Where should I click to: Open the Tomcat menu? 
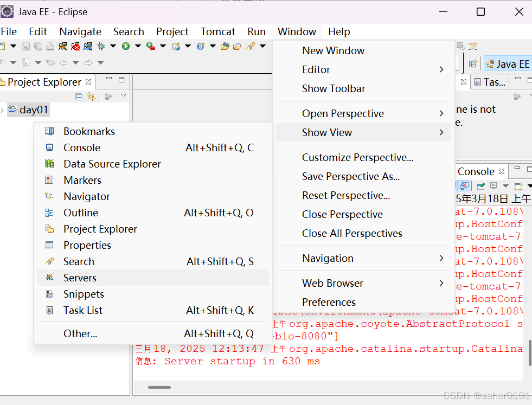(217, 31)
